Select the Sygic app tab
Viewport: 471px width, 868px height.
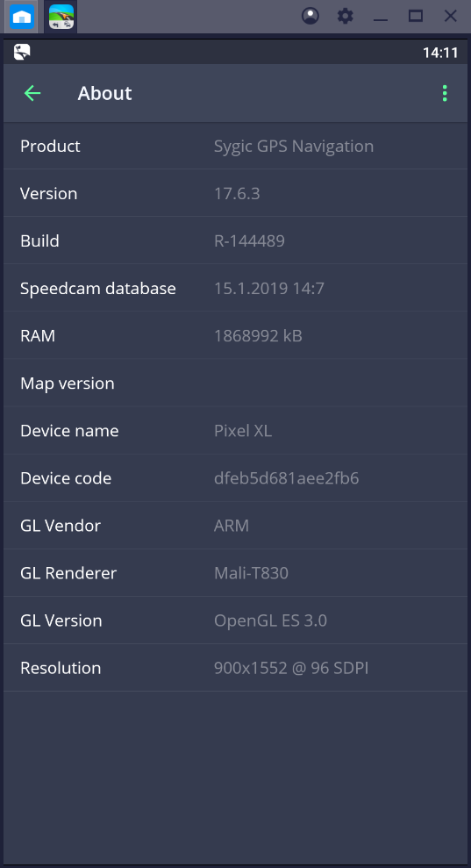(61, 17)
